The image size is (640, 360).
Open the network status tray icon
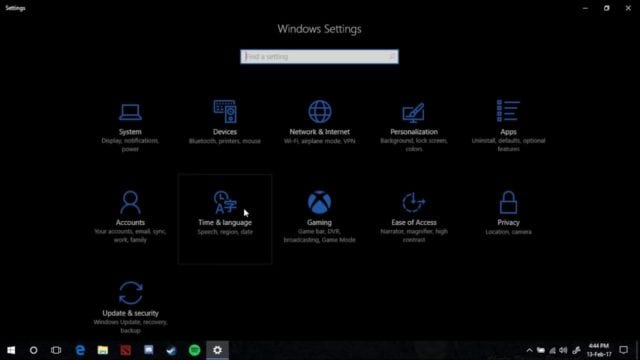(x=552, y=350)
